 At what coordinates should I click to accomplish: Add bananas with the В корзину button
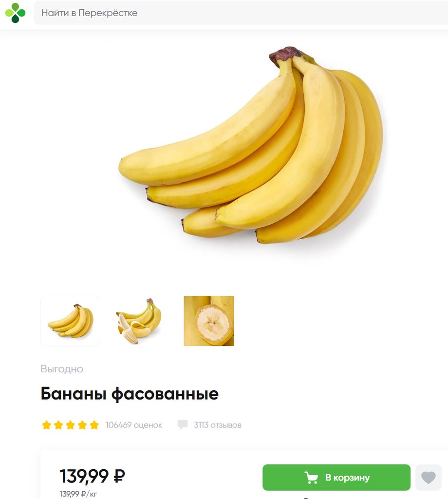pyautogui.click(x=336, y=478)
